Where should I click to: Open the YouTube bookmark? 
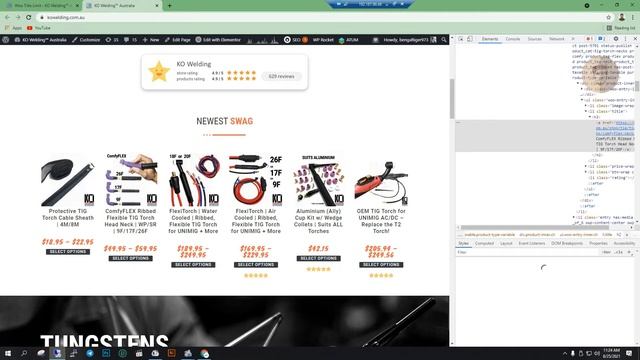click(39, 28)
